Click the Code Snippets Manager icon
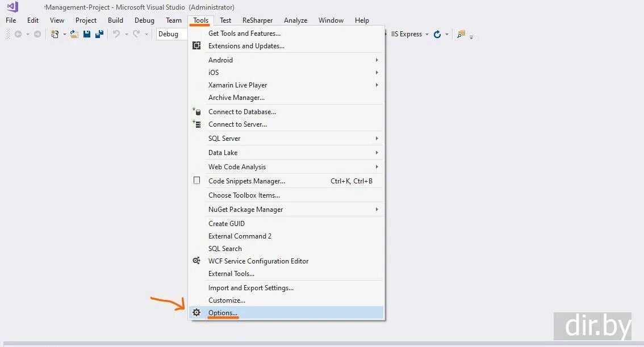The width and height of the screenshot is (644, 347). pos(196,181)
